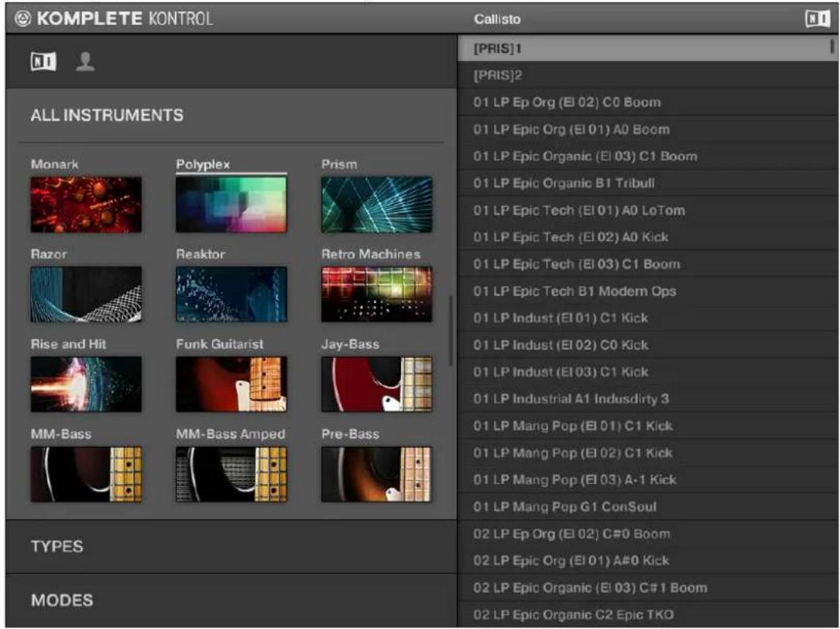The height and width of the screenshot is (629, 840).
Task: Select the NI factory content icon
Action: [43, 62]
